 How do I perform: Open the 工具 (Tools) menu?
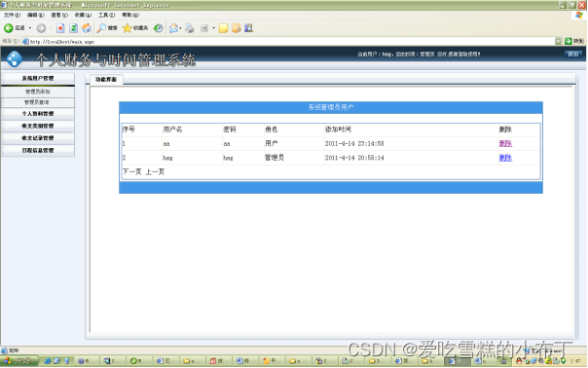[106, 15]
